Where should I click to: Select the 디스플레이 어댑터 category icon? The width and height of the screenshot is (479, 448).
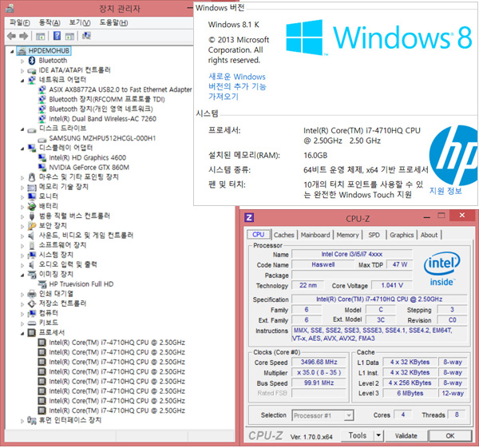tap(32, 148)
